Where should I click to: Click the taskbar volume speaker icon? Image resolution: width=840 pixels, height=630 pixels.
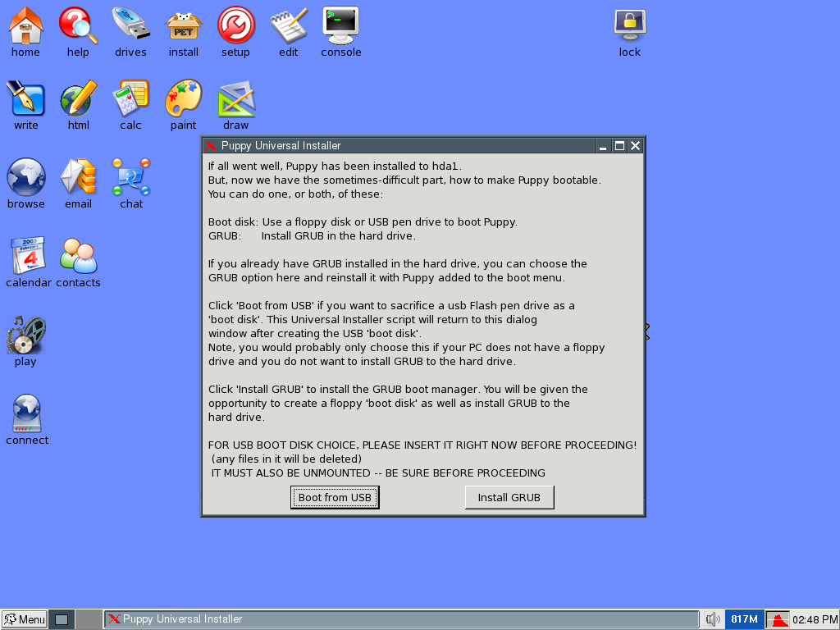[x=713, y=619]
